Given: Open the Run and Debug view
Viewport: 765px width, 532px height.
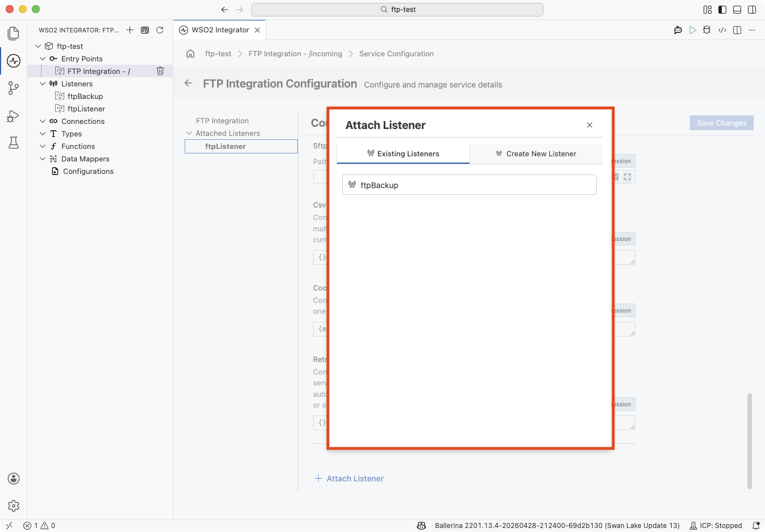Looking at the screenshot, I should pyautogui.click(x=14, y=116).
